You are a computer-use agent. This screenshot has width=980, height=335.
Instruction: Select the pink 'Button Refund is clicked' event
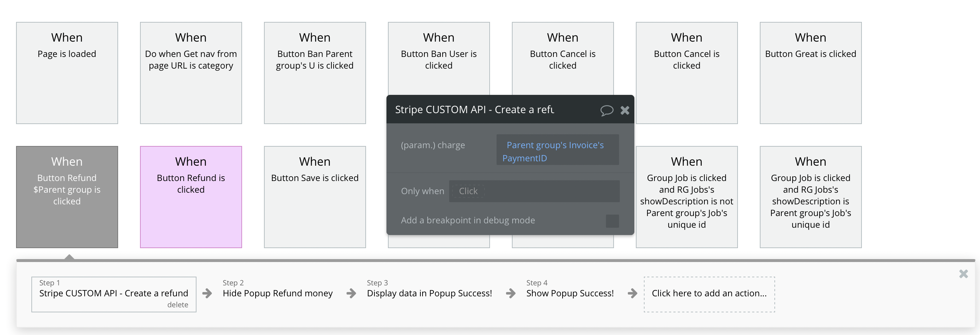[191, 197]
